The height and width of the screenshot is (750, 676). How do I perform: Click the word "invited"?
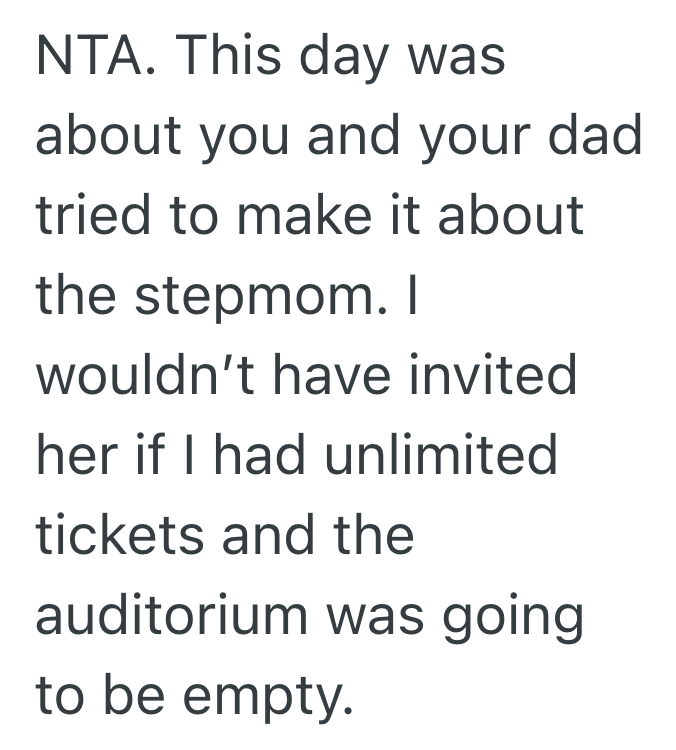(x=493, y=374)
